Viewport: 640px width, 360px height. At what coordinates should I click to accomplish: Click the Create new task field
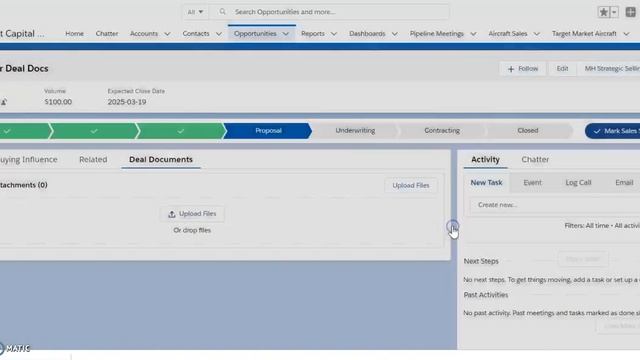coord(554,205)
